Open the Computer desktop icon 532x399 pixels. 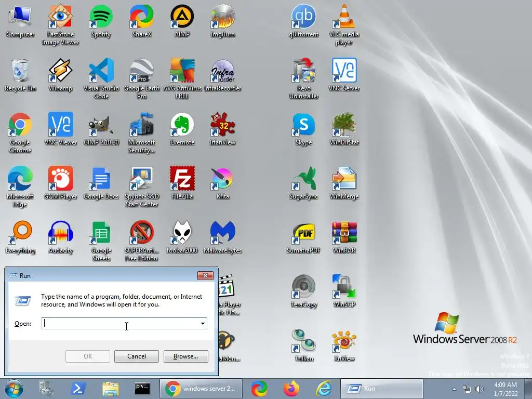20,21
